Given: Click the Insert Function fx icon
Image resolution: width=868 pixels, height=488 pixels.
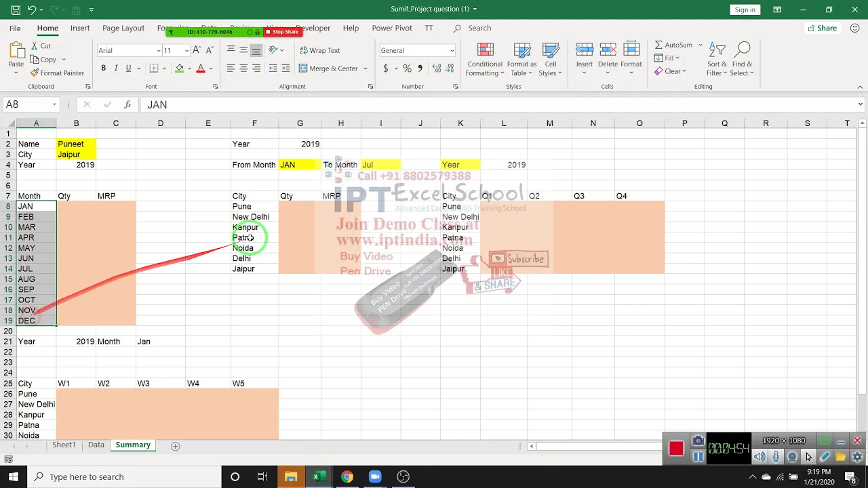Looking at the screenshot, I should (x=127, y=104).
